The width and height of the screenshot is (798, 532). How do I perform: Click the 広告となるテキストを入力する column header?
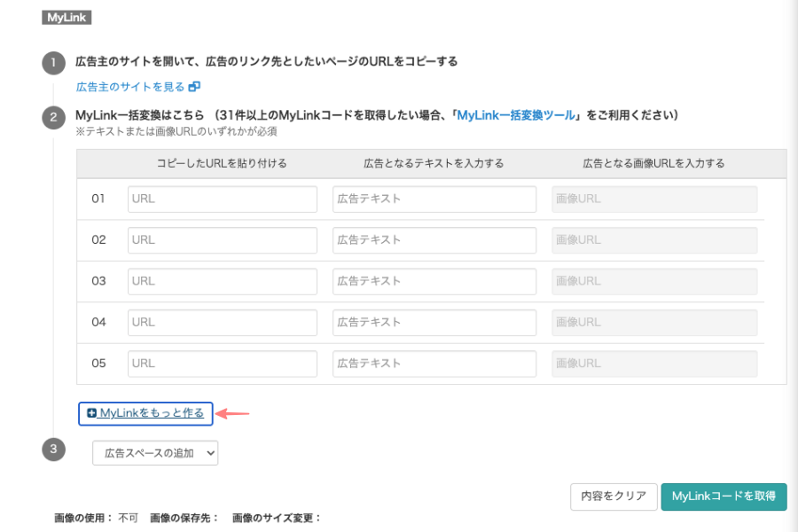tap(434, 163)
